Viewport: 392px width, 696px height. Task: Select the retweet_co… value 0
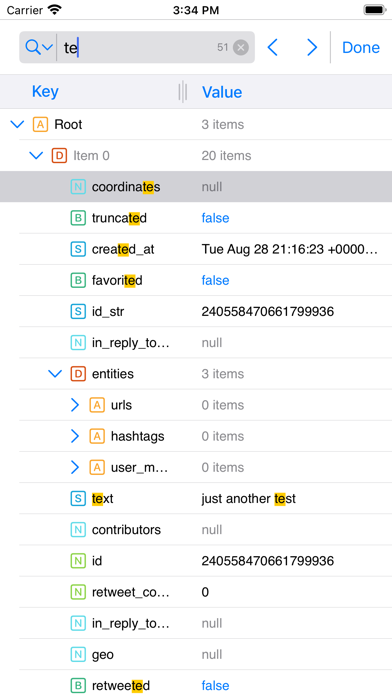(205, 592)
